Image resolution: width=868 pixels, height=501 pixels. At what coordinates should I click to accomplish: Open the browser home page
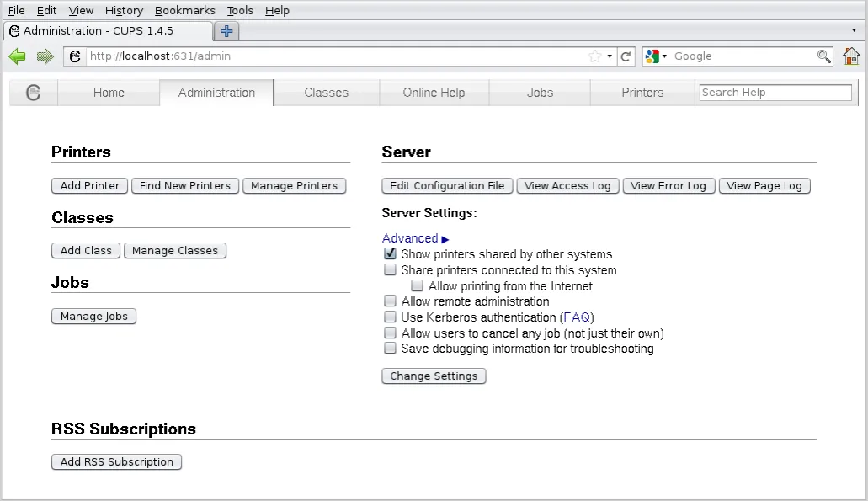851,56
